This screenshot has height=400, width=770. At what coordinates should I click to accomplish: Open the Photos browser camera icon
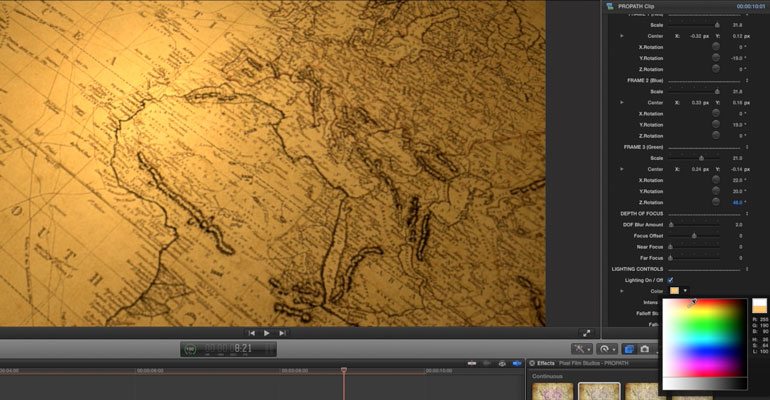tap(645, 349)
